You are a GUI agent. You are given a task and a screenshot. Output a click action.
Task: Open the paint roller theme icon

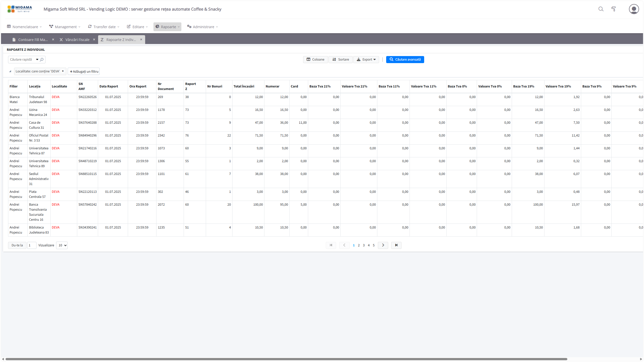[x=614, y=9]
